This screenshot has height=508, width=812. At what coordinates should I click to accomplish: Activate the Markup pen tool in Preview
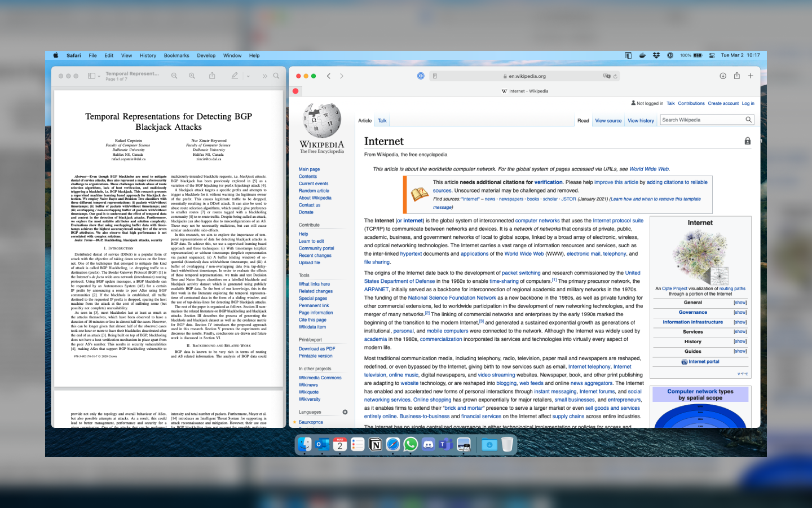[x=235, y=76]
